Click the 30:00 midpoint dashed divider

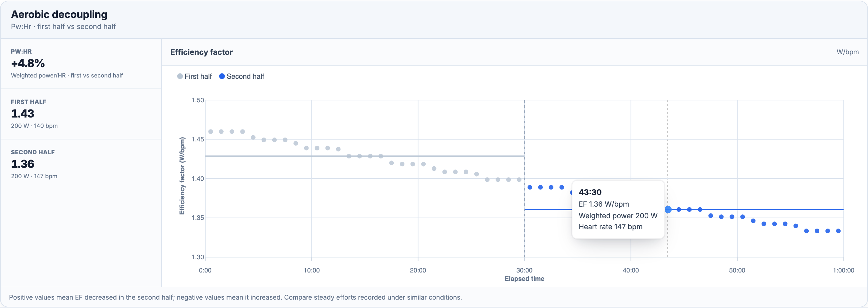(524, 236)
